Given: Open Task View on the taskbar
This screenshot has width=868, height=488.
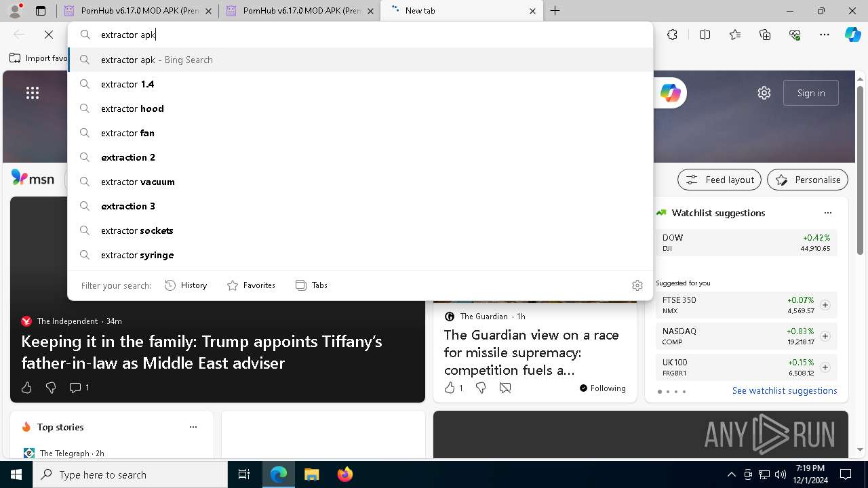Looking at the screenshot, I should click(244, 474).
